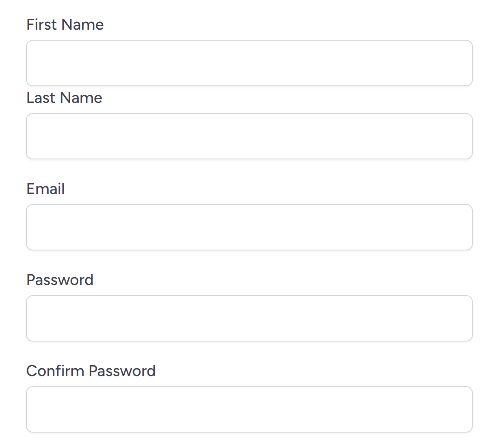
Task: Activate the text box under Last Name
Action: tap(249, 136)
